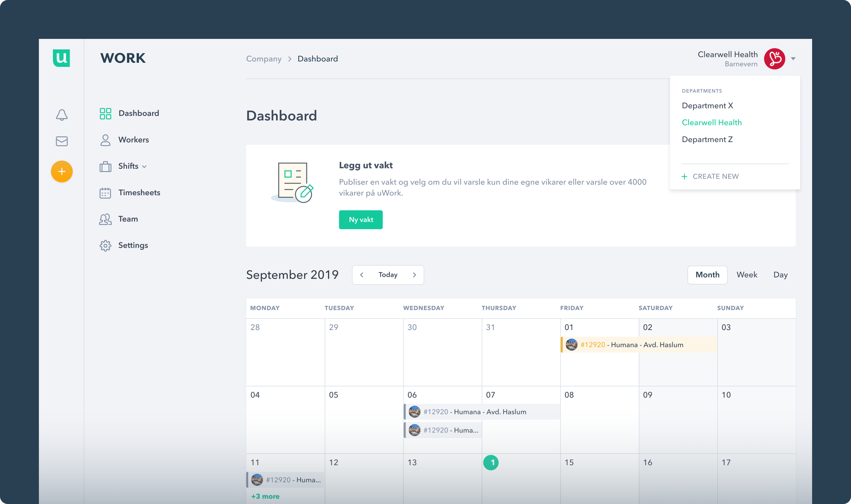This screenshot has height=504, width=851.
Task: Expand +3 more shifts on September 11
Action: tap(265, 496)
